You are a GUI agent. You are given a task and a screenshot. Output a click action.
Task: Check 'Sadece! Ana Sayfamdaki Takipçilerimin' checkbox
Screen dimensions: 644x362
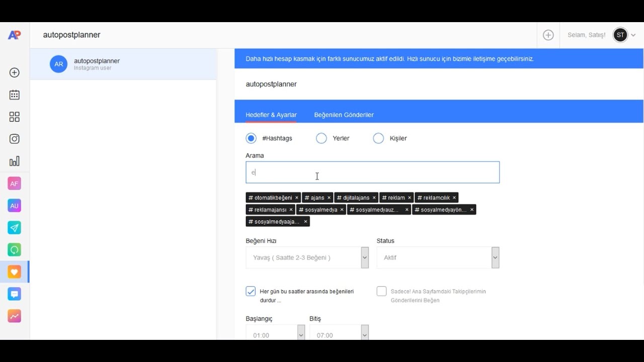coord(381,291)
